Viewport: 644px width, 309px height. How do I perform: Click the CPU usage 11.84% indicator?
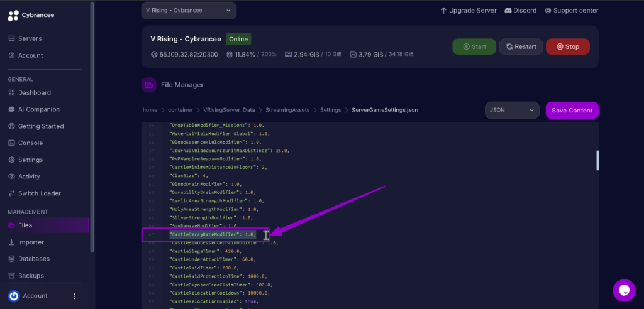(251, 54)
